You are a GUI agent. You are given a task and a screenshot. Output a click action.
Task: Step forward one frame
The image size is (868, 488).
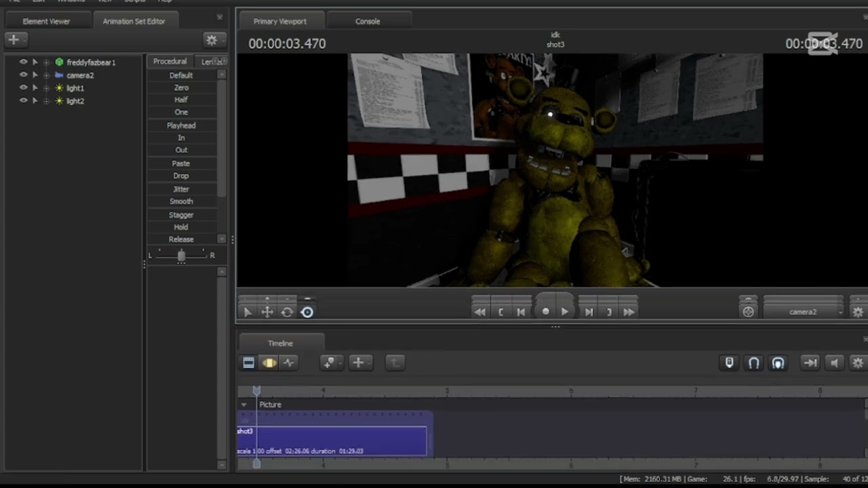coord(589,312)
